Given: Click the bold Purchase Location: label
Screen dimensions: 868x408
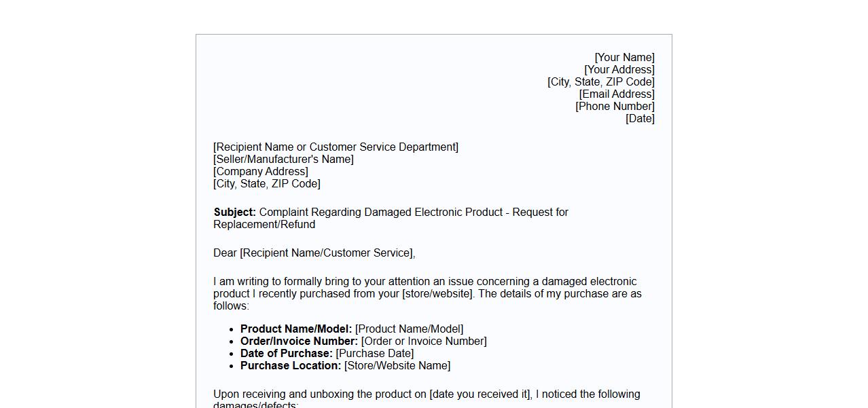Looking at the screenshot, I should [291, 366].
